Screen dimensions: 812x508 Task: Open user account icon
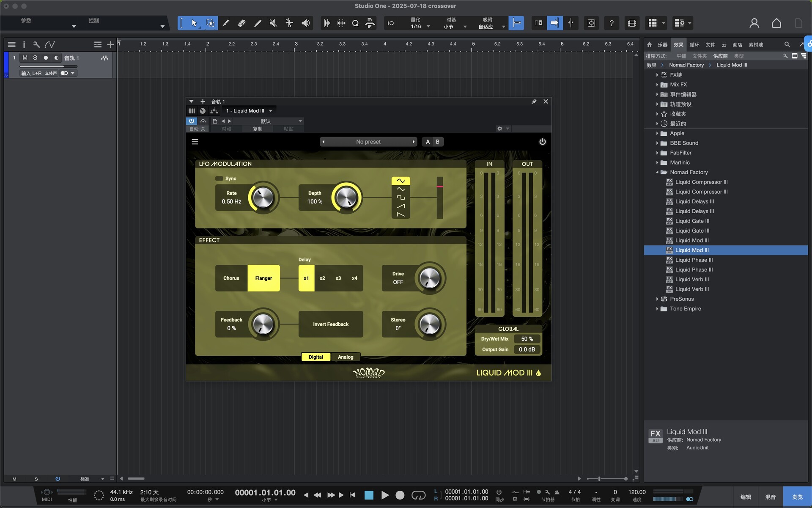pyautogui.click(x=754, y=23)
